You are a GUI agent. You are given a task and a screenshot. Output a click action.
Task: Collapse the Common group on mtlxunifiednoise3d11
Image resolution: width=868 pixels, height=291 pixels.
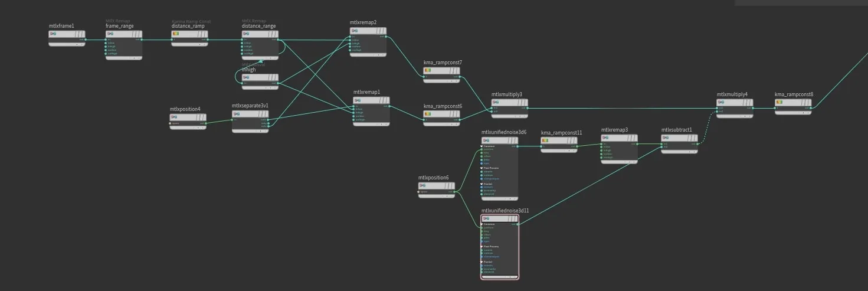(x=482, y=224)
